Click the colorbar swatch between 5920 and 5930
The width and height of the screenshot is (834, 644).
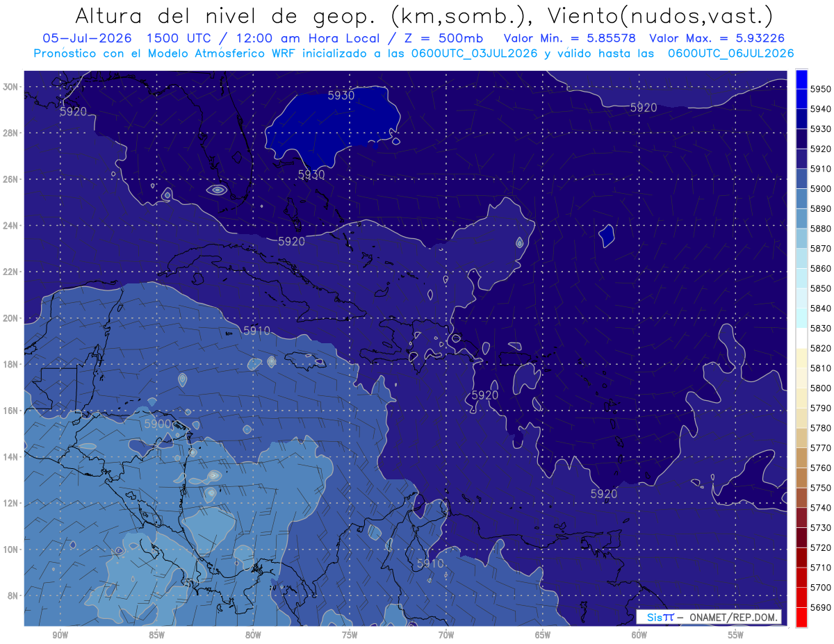point(801,139)
